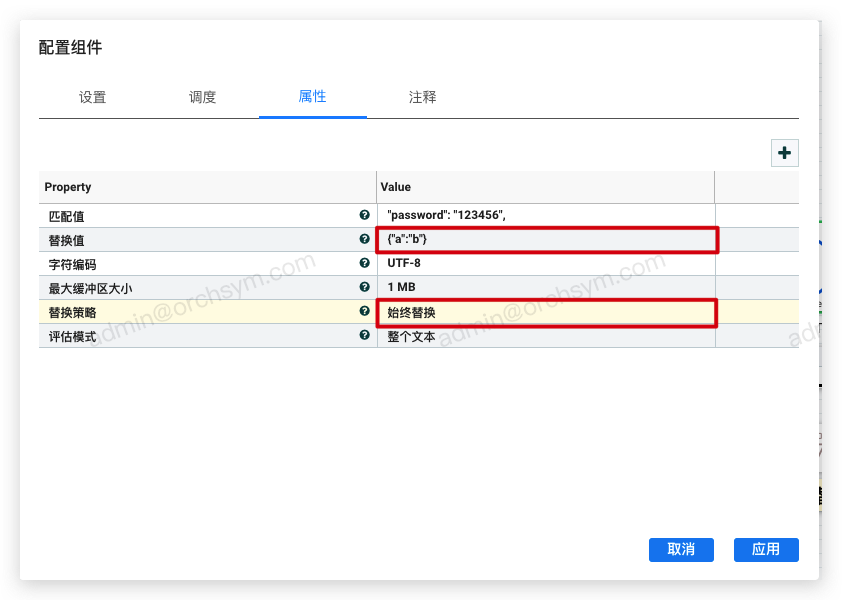Edit the 1 MB buffer size value
This screenshot has height=600, width=842.
click(545, 287)
